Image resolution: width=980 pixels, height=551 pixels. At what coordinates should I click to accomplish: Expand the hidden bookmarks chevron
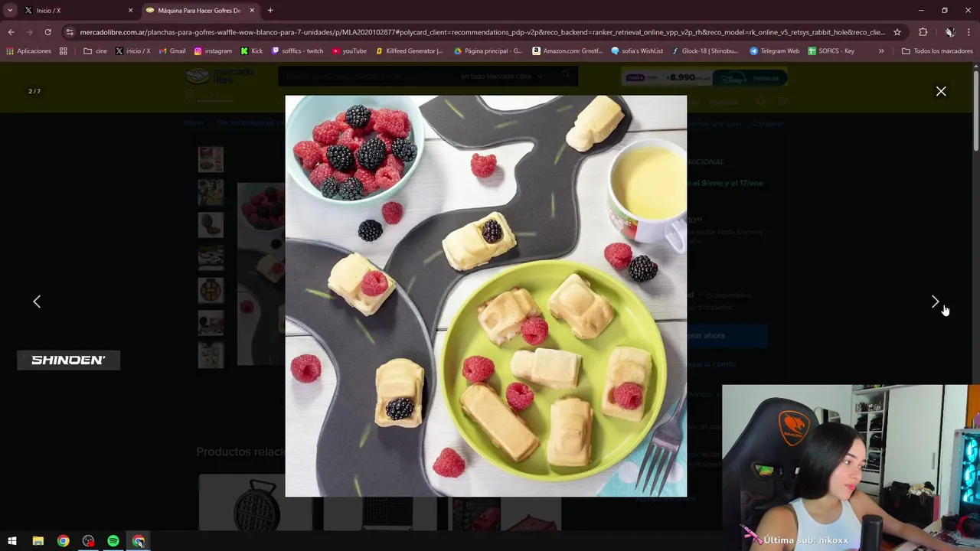point(881,51)
